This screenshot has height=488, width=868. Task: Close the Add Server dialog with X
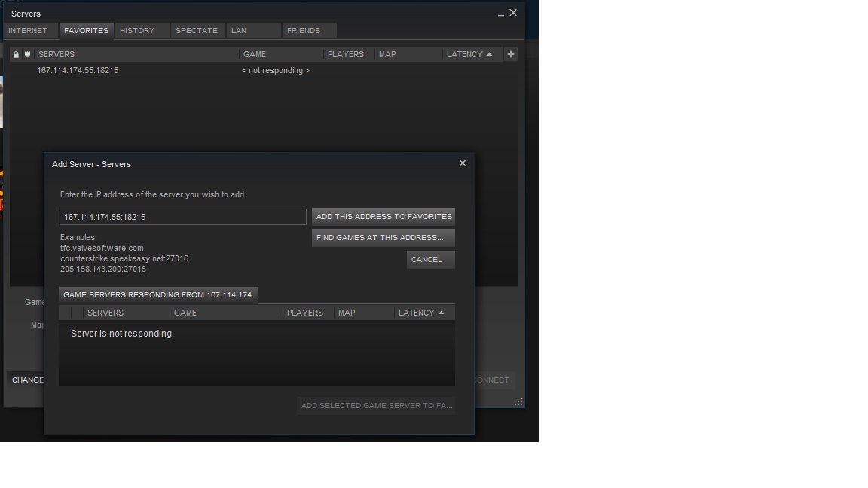click(x=463, y=163)
